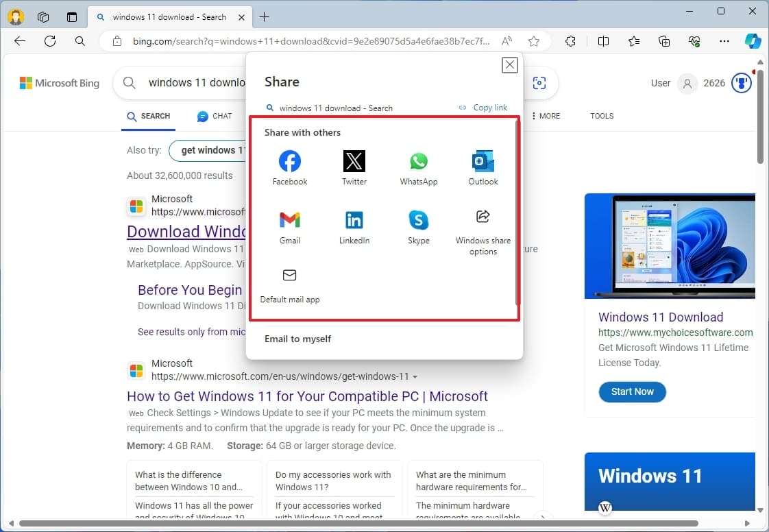Screen dimensions: 769x532
Task: Send the link using Gmail
Action: [289, 223]
